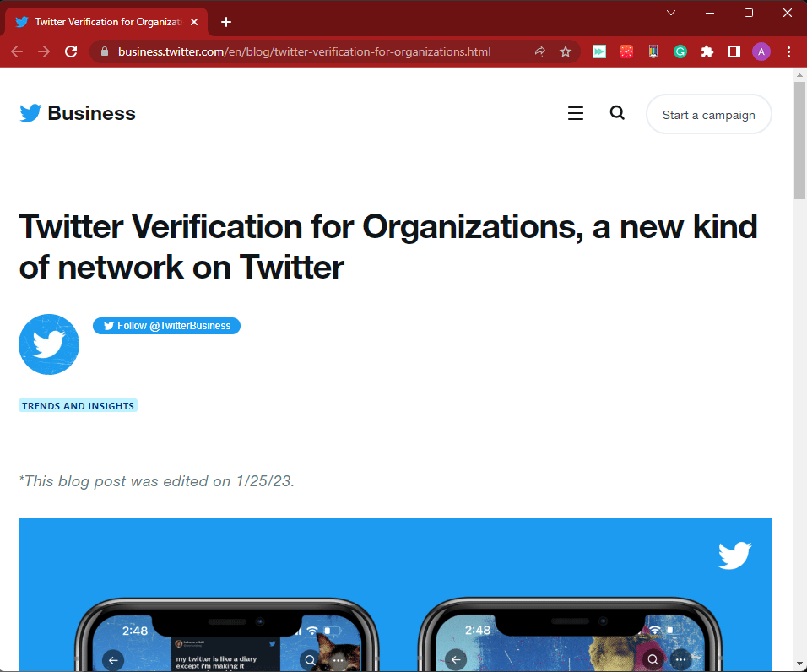
Task: Click the 'edited on 1/25/23' note
Action: pos(157,481)
